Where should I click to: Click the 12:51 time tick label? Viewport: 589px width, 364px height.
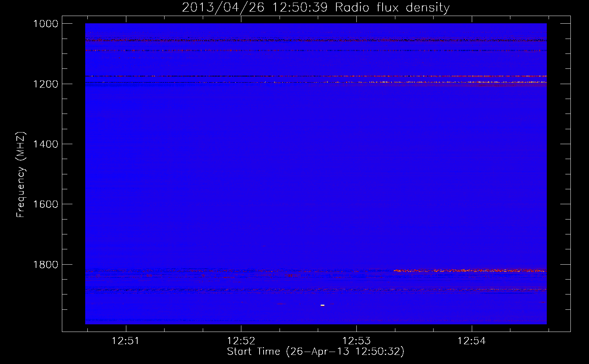(x=126, y=341)
